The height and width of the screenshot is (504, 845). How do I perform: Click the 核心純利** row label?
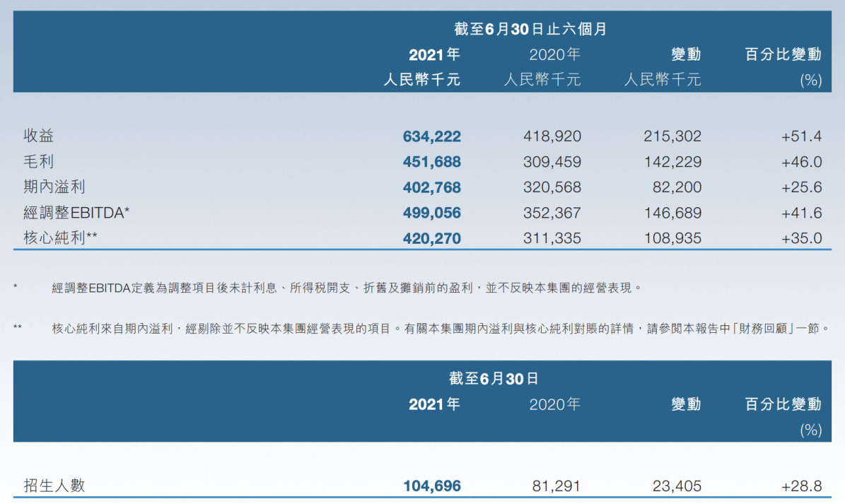(x=60, y=238)
